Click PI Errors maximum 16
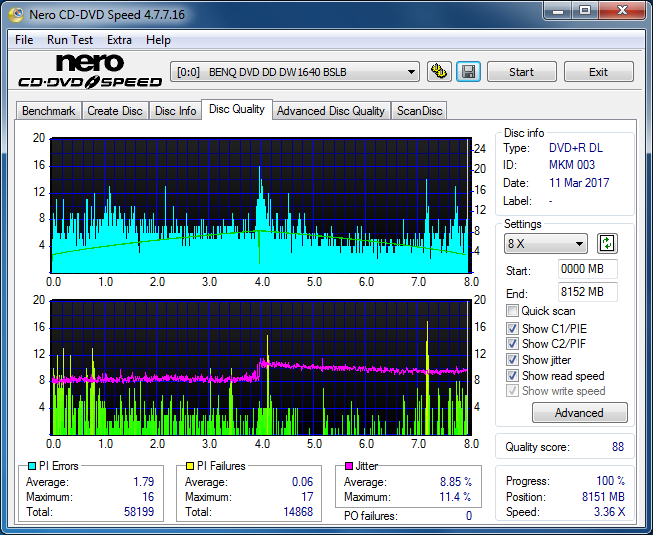653x535 pixels. (x=148, y=497)
